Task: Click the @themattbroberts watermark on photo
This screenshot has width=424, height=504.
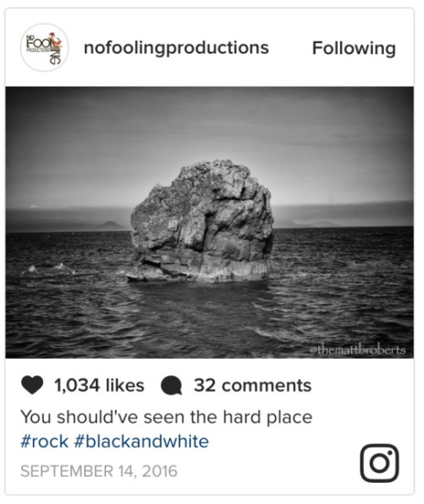Action: tap(357, 350)
